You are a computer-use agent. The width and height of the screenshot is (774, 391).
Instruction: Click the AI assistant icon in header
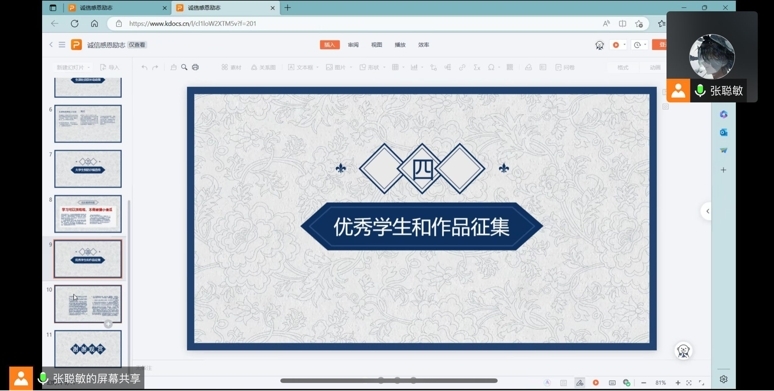(x=599, y=45)
